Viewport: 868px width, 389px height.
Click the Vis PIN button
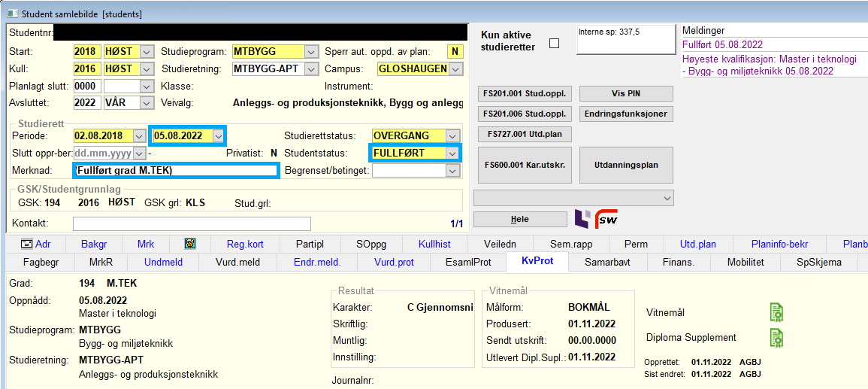coord(626,93)
